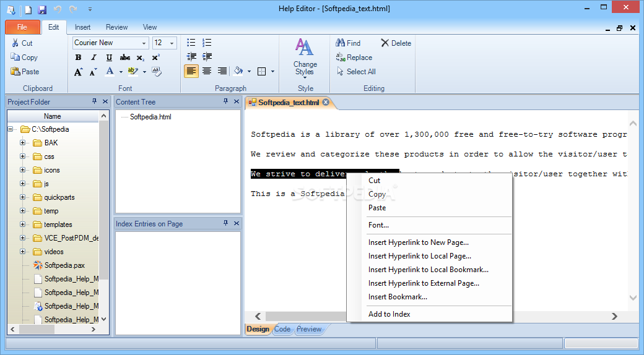This screenshot has width=644, height=355.
Task: Click the New document icon in quick access toolbar
Action: [28, 9]
